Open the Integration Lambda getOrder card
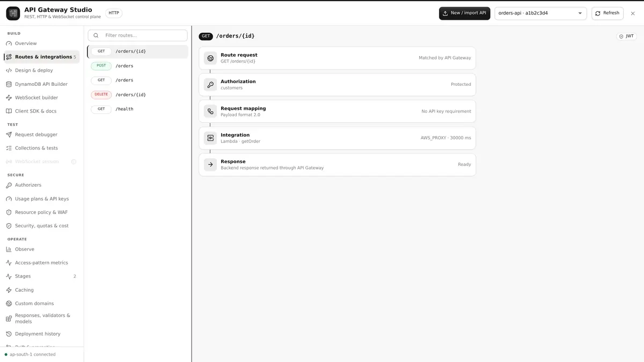Viewport: 644px width, 362px height. click(x=337, y=138)
